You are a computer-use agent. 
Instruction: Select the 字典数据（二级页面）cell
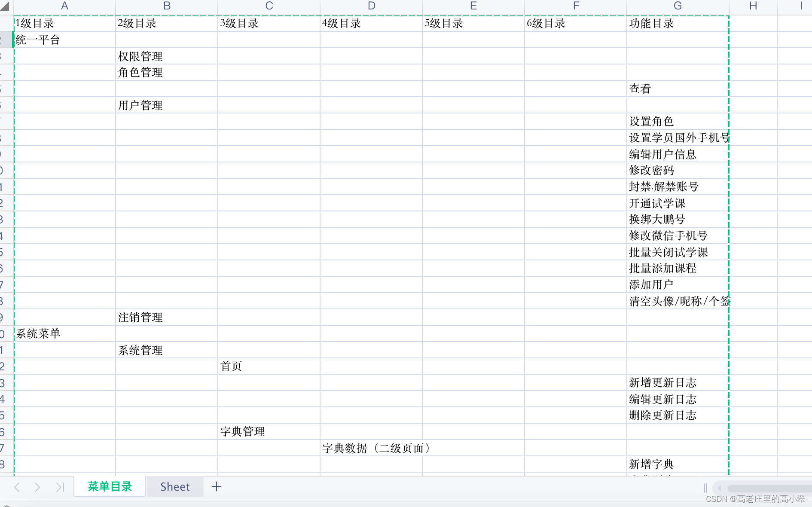[372, 448]
